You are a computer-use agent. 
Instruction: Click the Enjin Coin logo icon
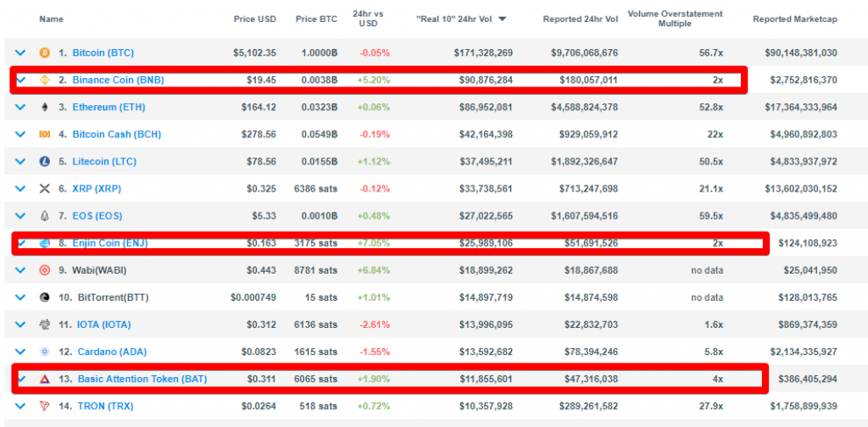point(44,243)
